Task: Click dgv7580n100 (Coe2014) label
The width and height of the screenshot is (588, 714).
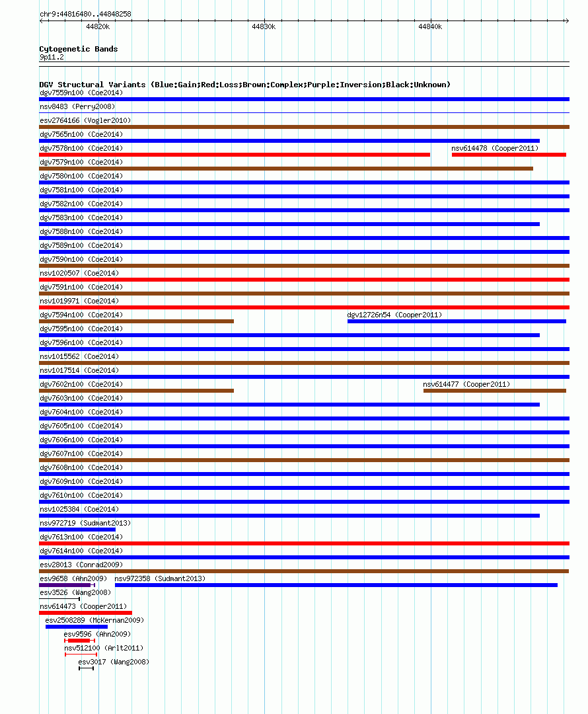Action: tap(81, 177)
